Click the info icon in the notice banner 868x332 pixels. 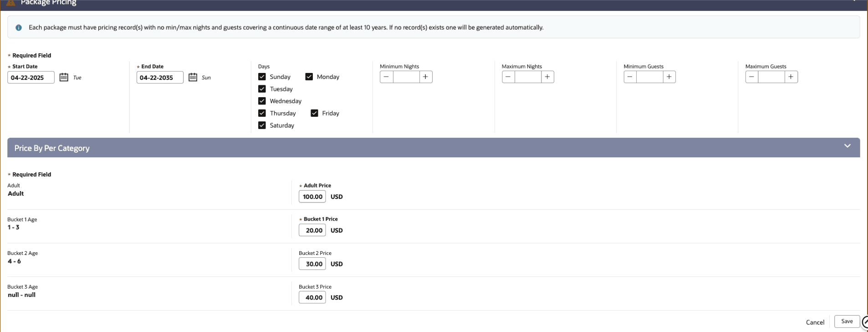19,28
